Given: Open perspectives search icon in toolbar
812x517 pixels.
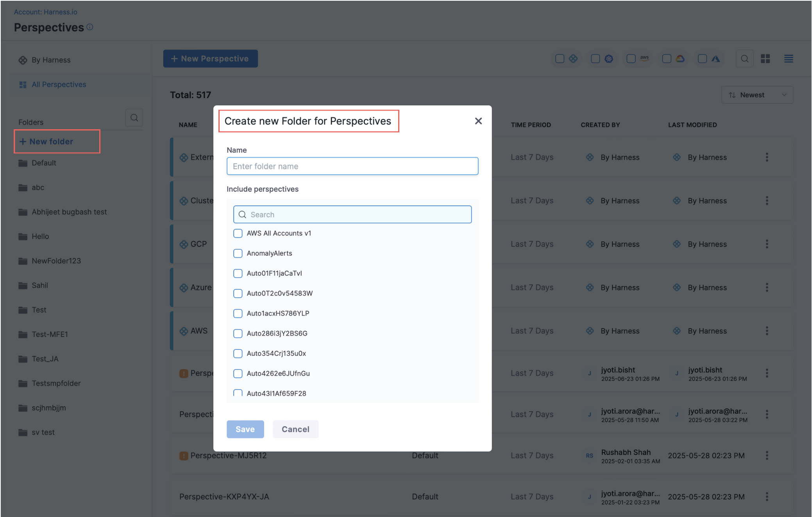Looking at the screenshot, I should [744, 59].
